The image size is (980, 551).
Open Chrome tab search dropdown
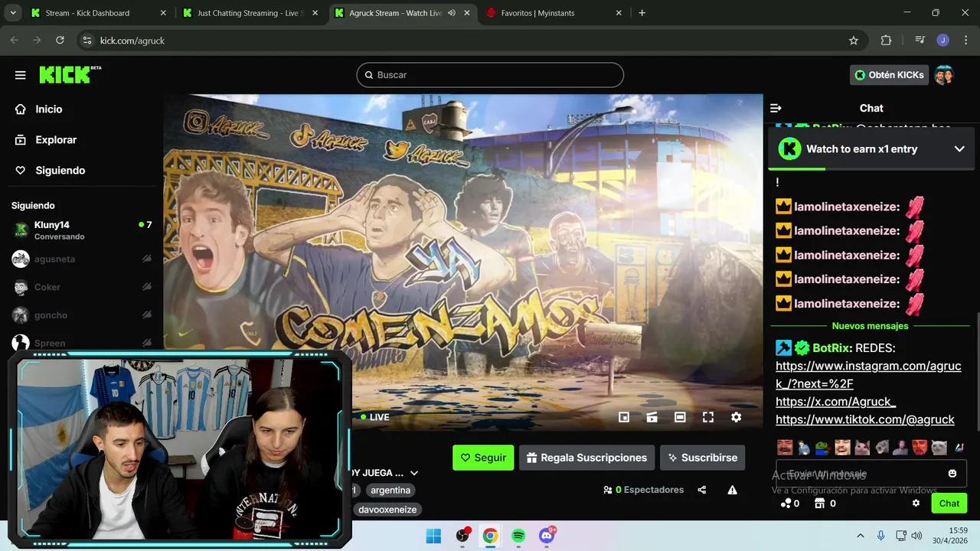pos(14,13)
